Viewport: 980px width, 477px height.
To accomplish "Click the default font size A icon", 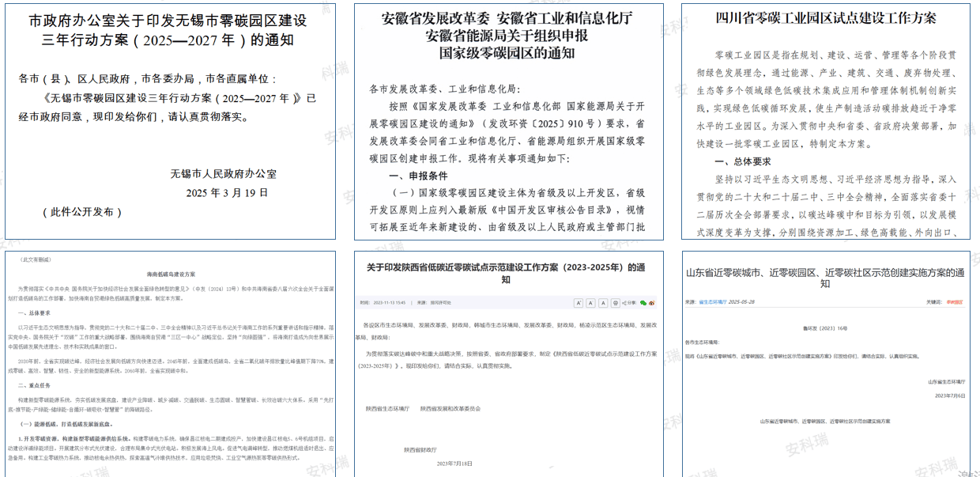I will click(603, 303).
